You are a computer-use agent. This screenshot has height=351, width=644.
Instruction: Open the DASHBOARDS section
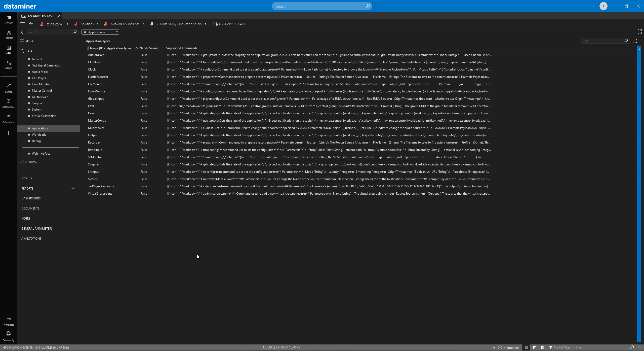(31, 198)
